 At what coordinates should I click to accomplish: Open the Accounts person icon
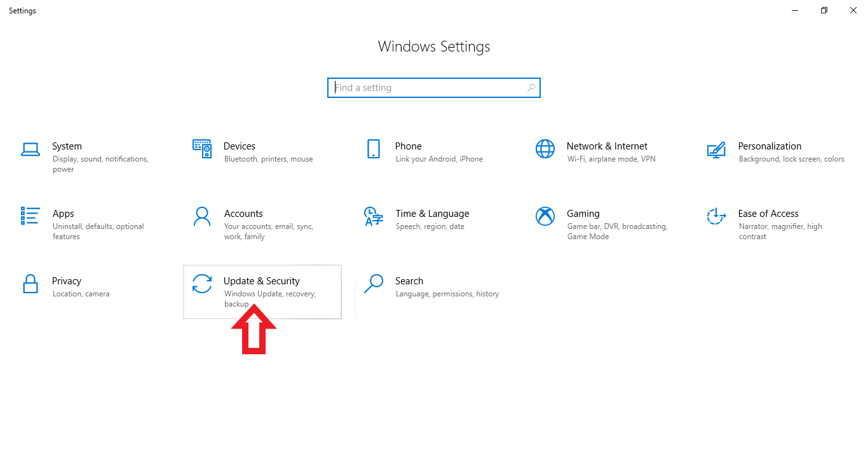click(202, 216)
